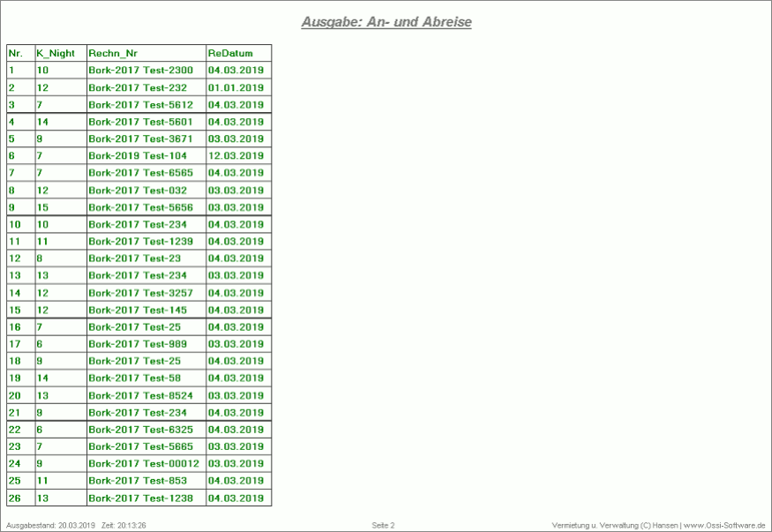Image resolution: width=772 pixels, height=532 pixels.
Task: Click the K_Night value 15 in row 9
Action: (x=42, y=207)
